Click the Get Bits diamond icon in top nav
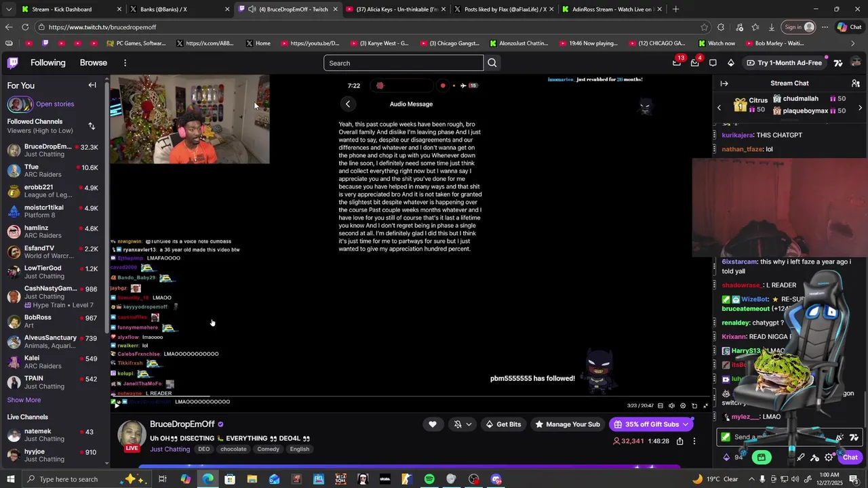 pos(730,62)
